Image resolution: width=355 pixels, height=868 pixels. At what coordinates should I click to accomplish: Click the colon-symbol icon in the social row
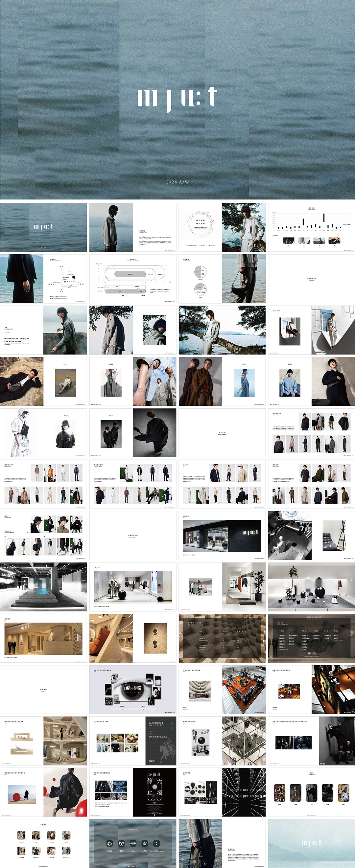[x=156, y=843]
